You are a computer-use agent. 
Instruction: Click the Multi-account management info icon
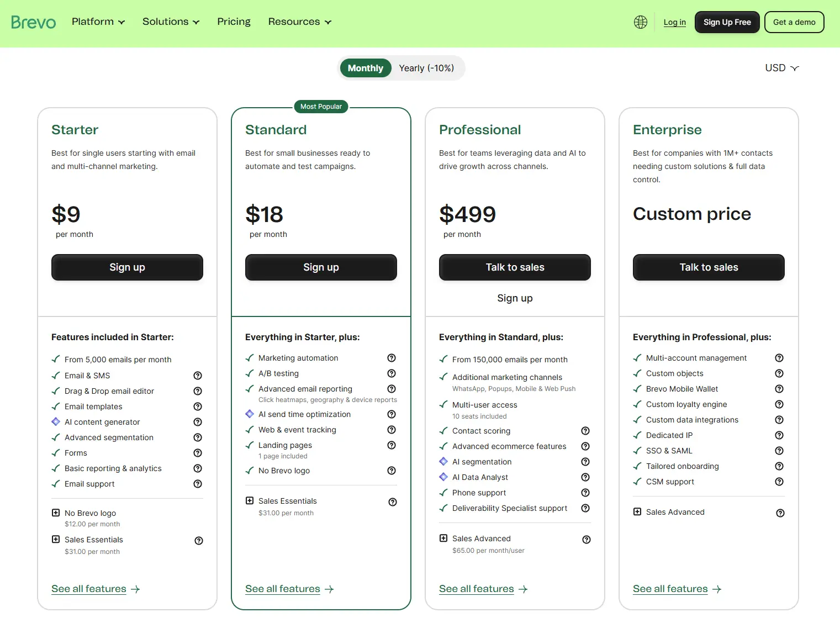pos(779,358)
